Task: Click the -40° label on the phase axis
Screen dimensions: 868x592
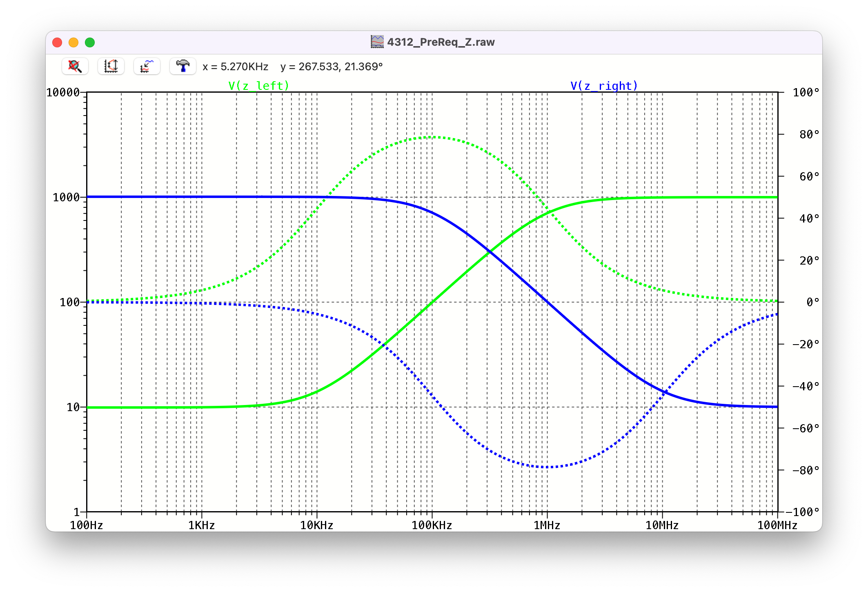Action: pos(806,386)
